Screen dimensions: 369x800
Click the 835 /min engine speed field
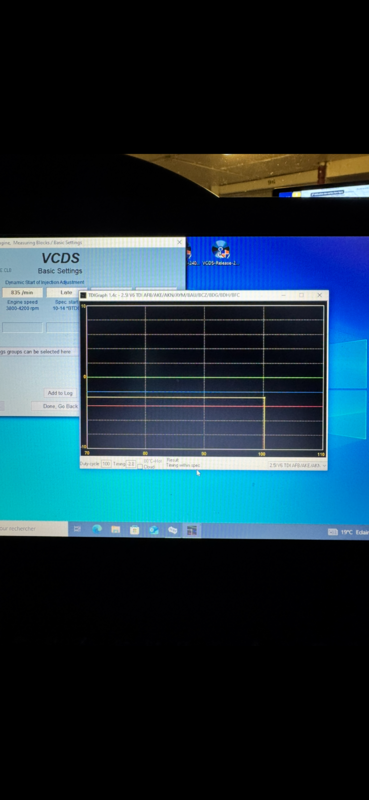pos(22,292)
